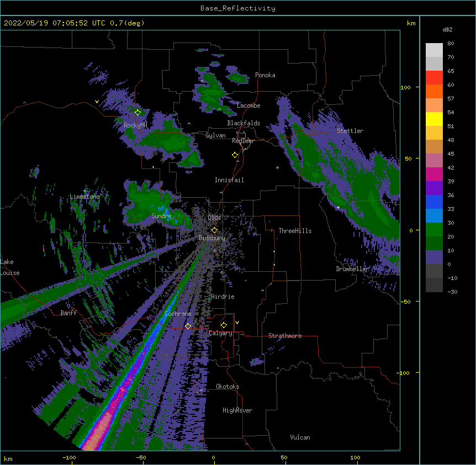Click the yellow diamond marker between Olds and Didsbury
Viewport: 476px width, 465px height.
click(214, 230)
